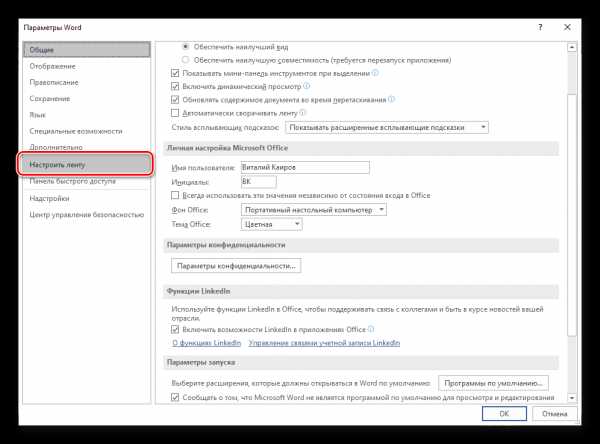The width and height of the screenshot is (600, 444).
Task: Toggle Показывать мини-панель инструментов checkbox
Action: (x=175, y=73)
